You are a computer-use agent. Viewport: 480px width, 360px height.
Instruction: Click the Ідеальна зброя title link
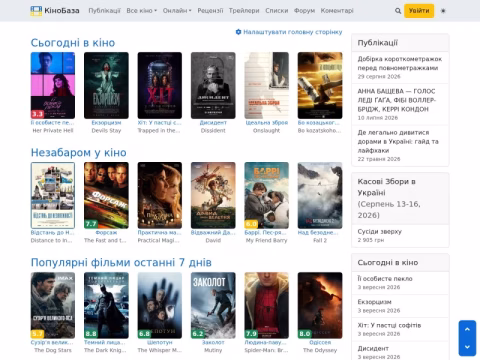click(x=267, y=123)
